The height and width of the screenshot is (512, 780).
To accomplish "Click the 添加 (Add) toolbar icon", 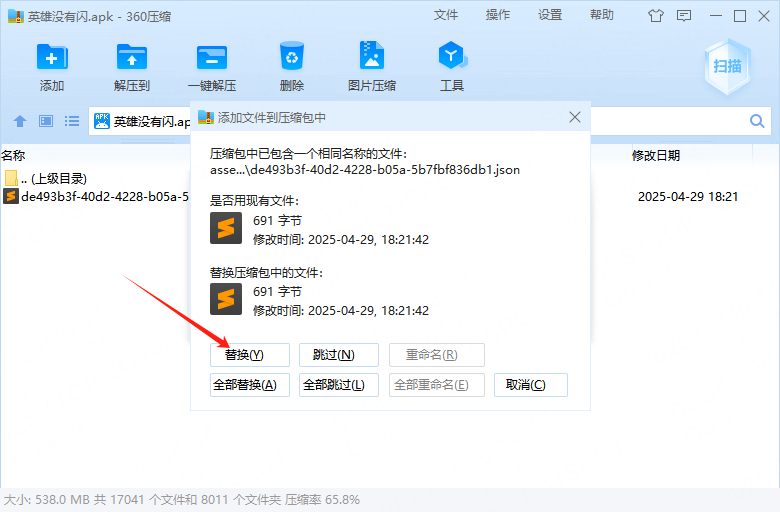I will pyautogui.click(x=52, y=57).
